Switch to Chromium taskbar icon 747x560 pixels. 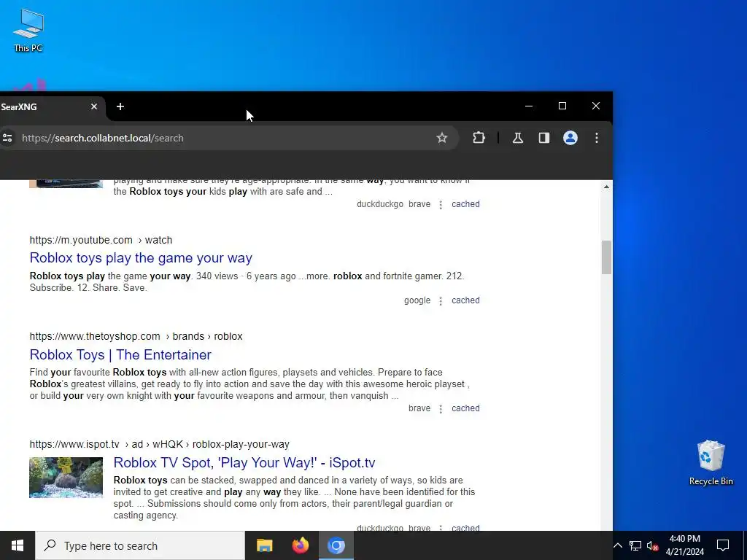tap(336, 545)
